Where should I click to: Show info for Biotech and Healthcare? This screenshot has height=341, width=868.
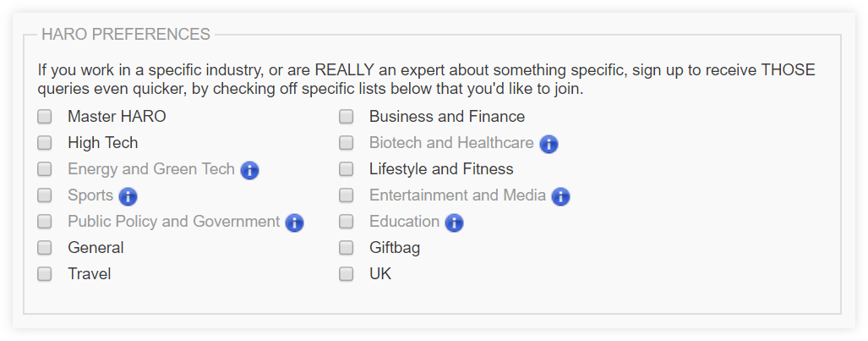click(549, 144)
